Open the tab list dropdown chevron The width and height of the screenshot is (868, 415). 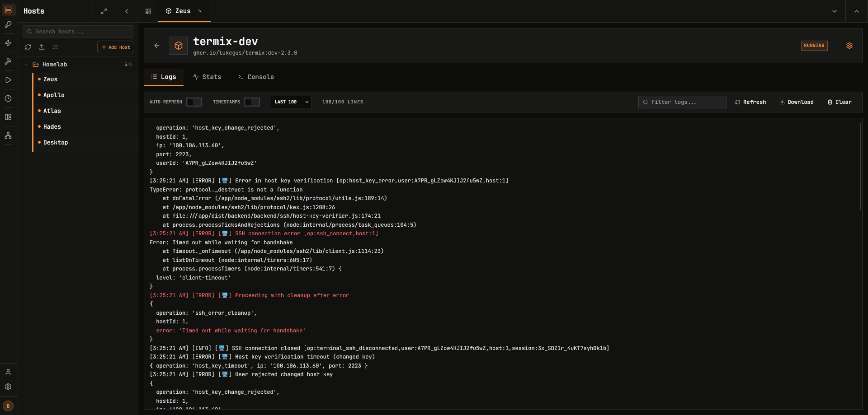coord(835,11)
